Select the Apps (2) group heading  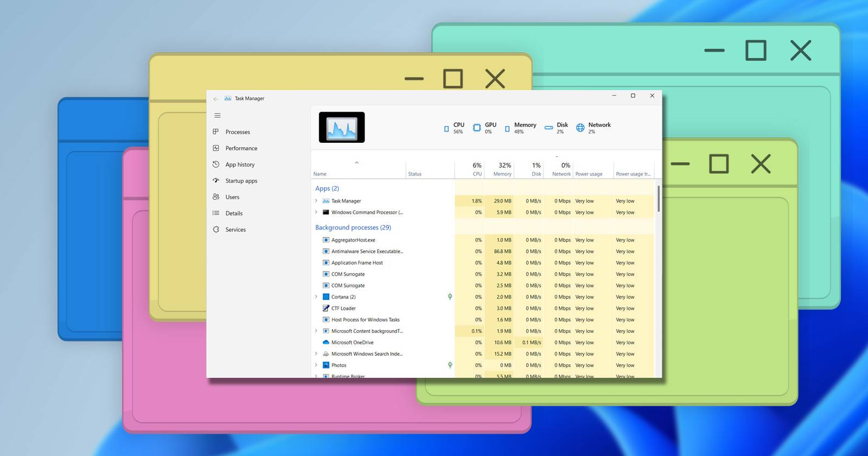327,188
